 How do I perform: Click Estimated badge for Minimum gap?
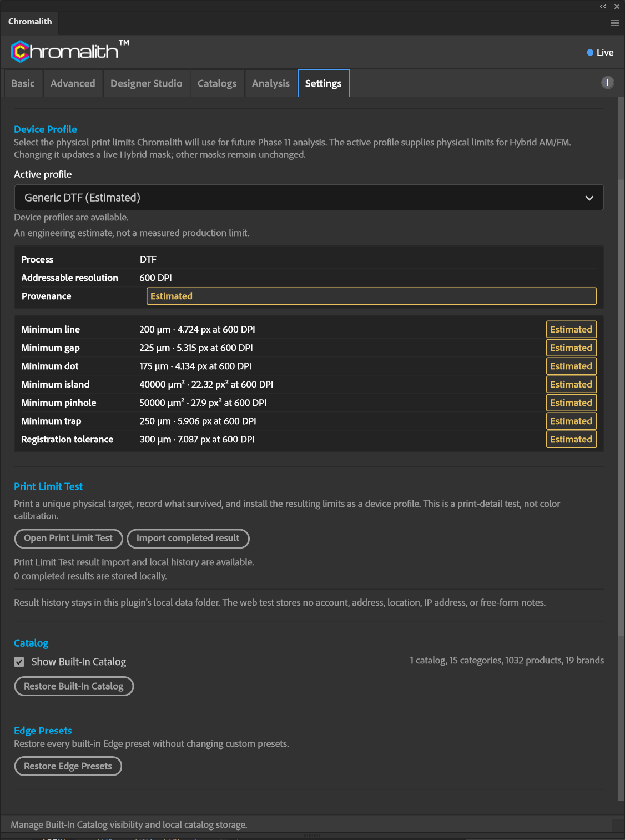(x=571, y=348)
